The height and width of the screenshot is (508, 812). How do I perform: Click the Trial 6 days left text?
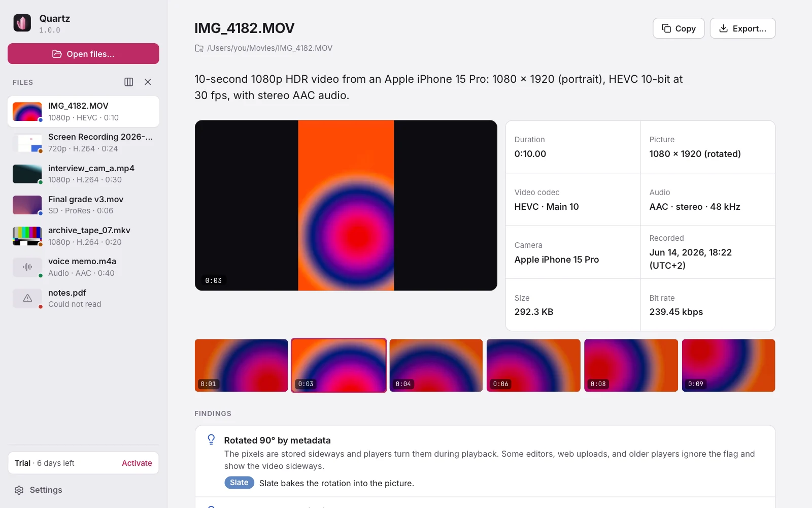point(44,463)
